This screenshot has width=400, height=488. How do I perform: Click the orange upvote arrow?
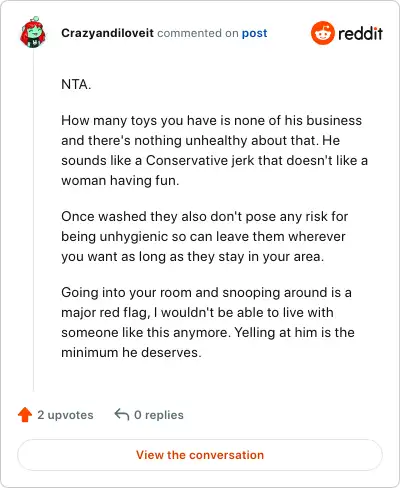click(x=25, y=415)
